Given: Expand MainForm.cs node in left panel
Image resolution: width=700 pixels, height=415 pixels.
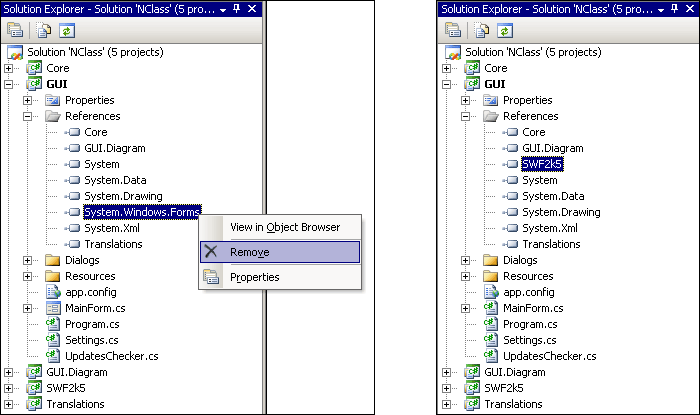Looking at the screenshot, I should pyautogui.click(x=28, y=308).
